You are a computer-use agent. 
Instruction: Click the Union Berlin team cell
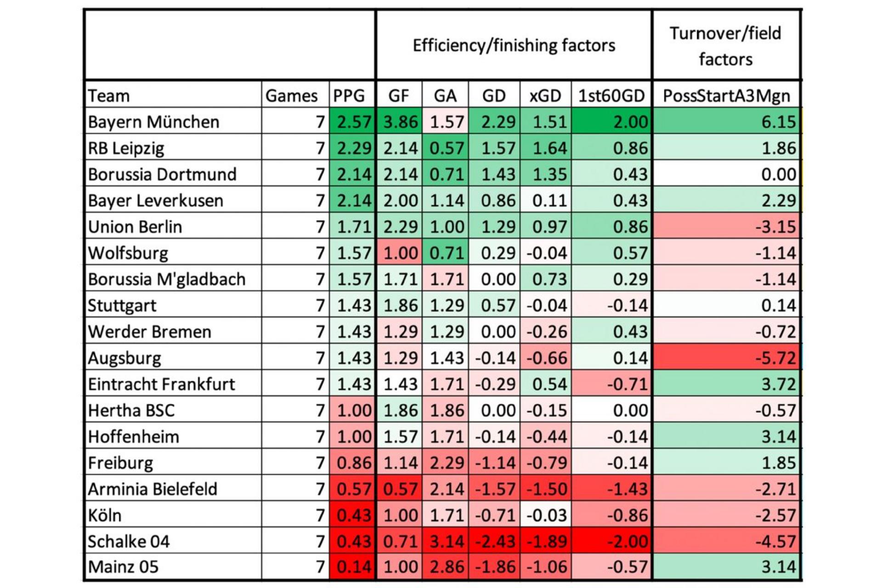coord(135,226)
